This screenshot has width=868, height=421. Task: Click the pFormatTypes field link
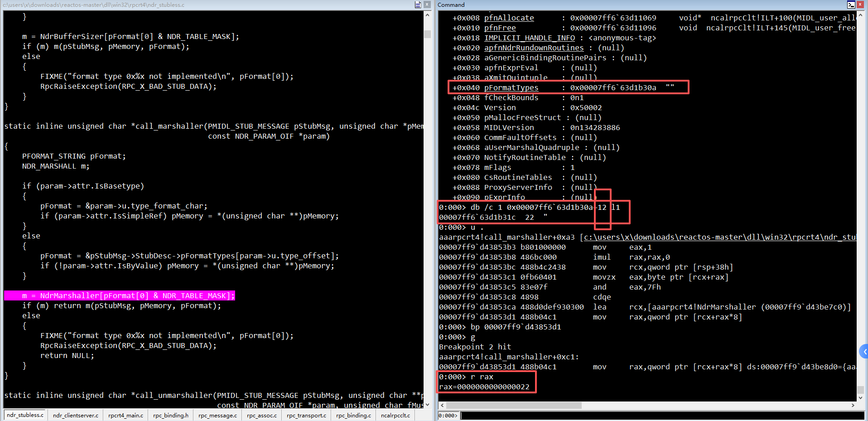(x=511, y=87)
